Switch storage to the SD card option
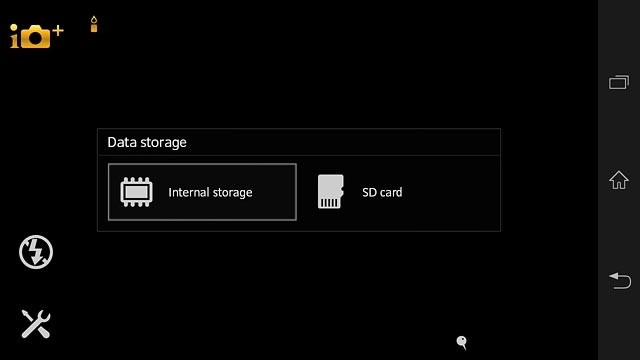Viewport: 640px width, 360px height. [398, 192]
